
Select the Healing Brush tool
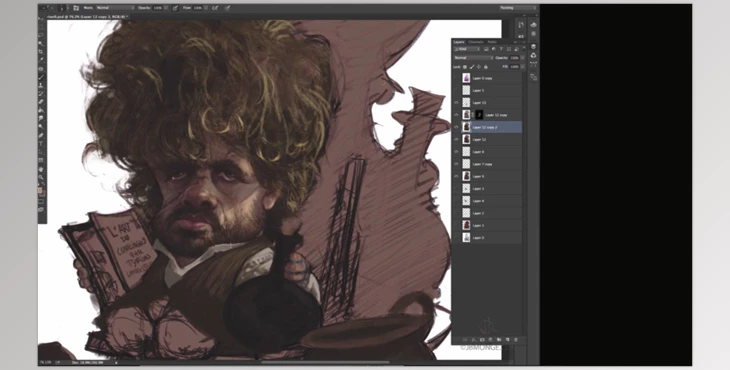pyautogui.click(x=41, y=68)
